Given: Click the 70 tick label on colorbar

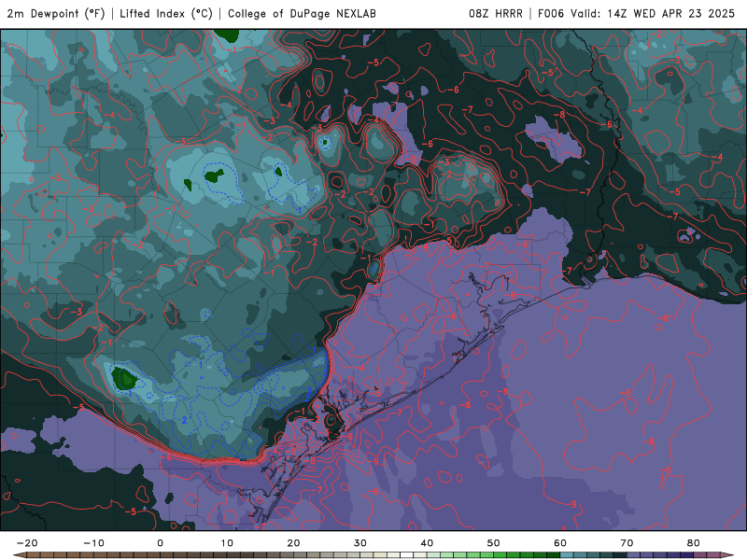Looking at the screenshot, I should [x=627, y=543].
